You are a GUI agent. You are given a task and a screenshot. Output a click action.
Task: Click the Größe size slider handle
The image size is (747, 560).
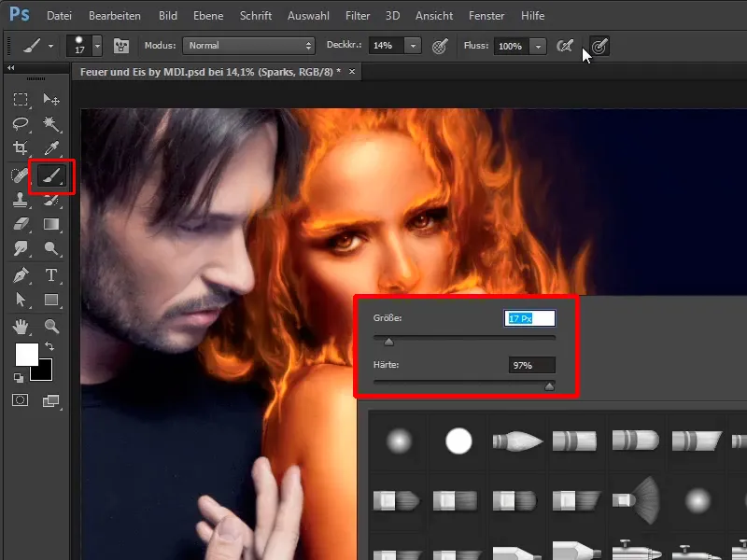[388, 342]
